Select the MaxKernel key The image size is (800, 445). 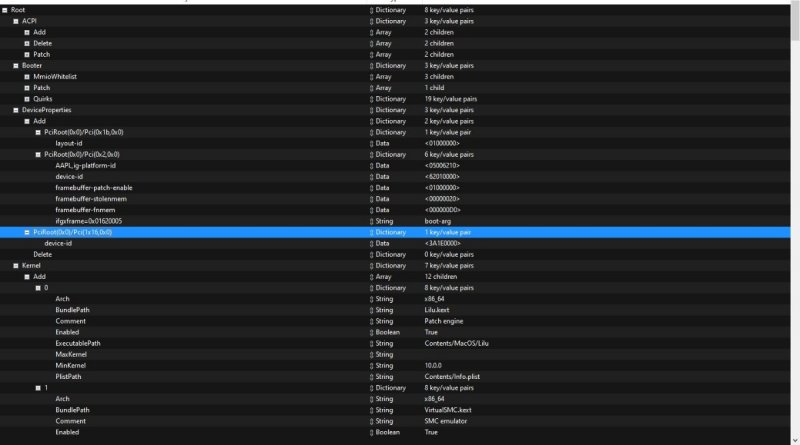tap(71, 354)
